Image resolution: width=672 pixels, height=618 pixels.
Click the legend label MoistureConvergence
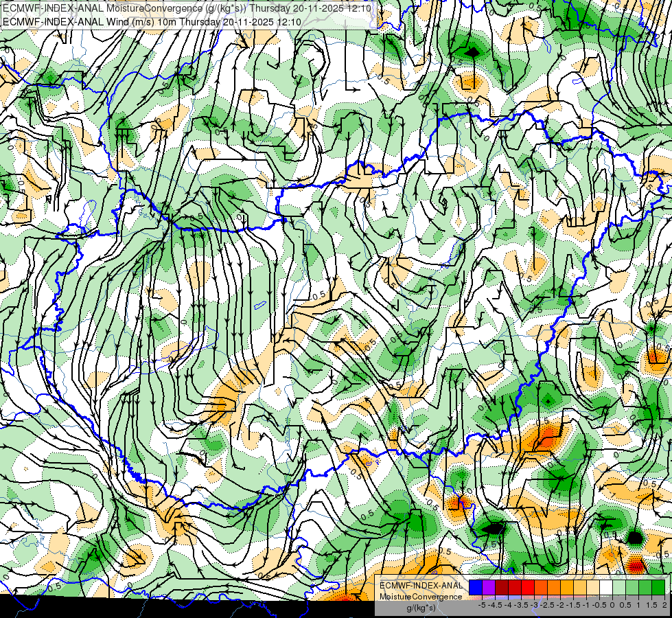421,597
